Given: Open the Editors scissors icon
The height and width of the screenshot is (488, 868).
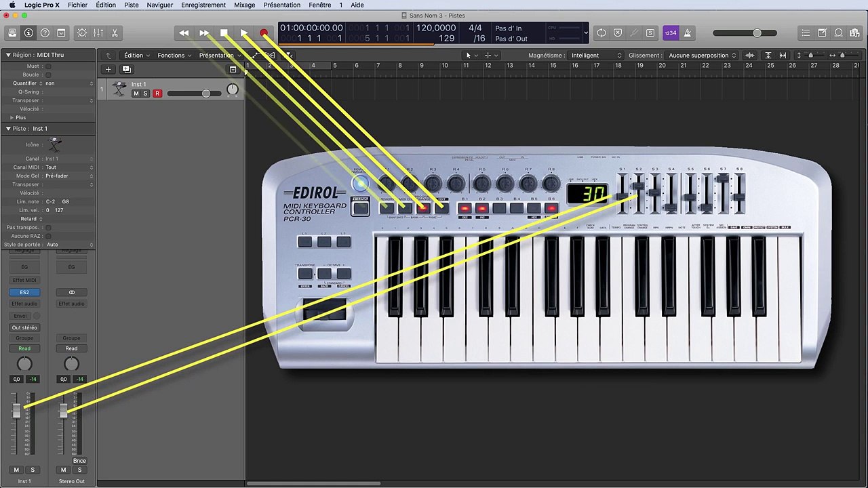Looking at the screenshot, I should pyautogui.click(x=115, y=33).
